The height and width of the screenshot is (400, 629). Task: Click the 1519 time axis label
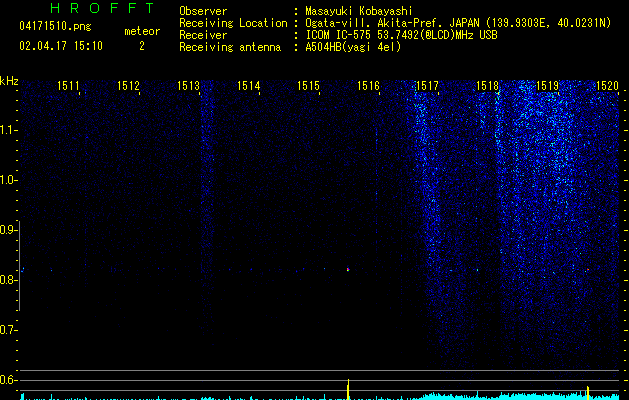click(x=548, y=86)
